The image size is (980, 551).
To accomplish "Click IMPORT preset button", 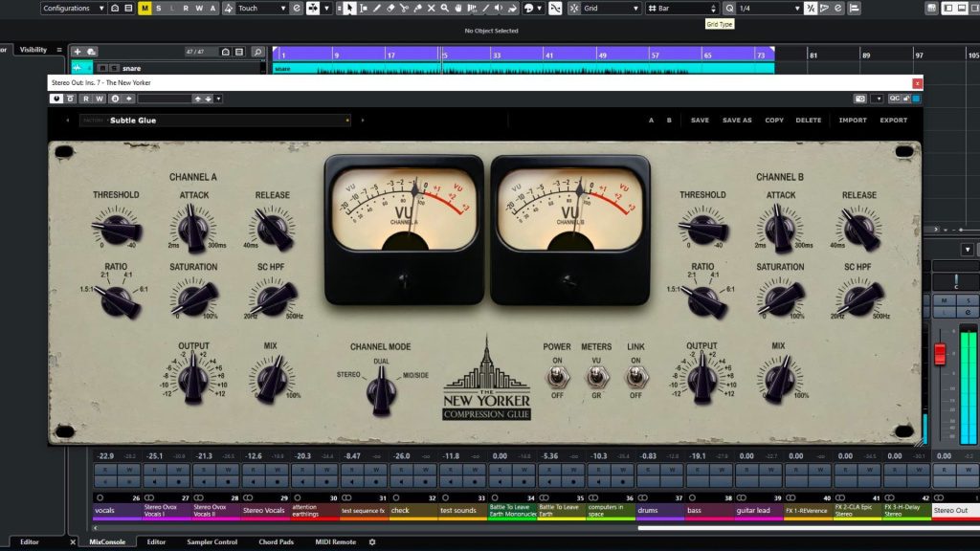I will pyautogui.click(x=853, y=120).
